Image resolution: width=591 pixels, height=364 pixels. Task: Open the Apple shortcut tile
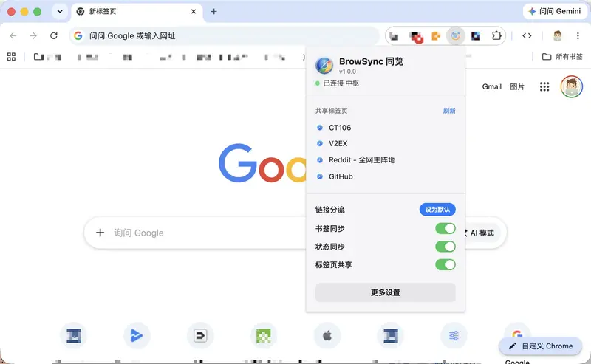click(327, 335)
